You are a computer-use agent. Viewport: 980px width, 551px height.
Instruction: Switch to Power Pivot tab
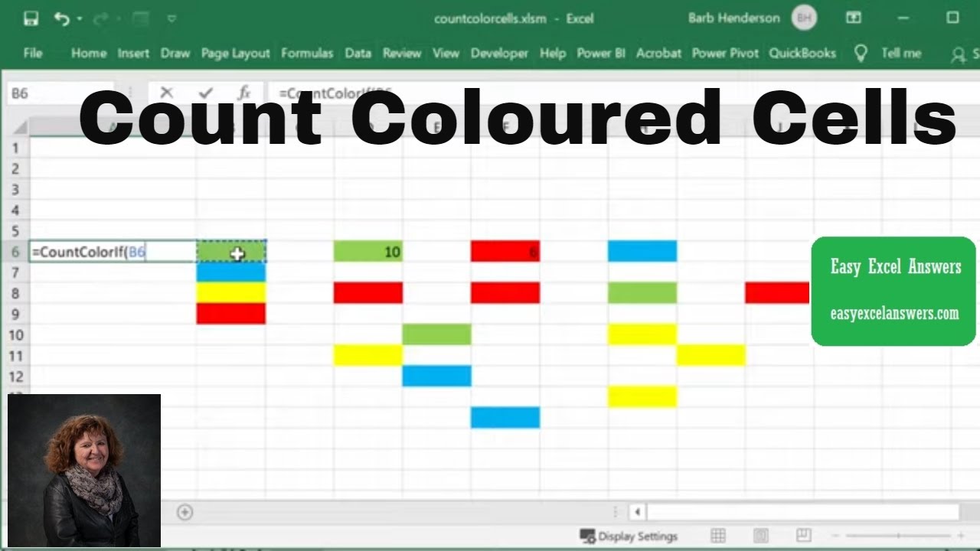coord(725,53)
